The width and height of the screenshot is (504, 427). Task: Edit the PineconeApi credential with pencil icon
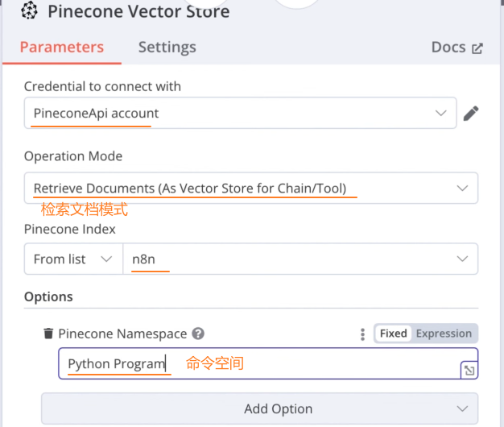471,114
